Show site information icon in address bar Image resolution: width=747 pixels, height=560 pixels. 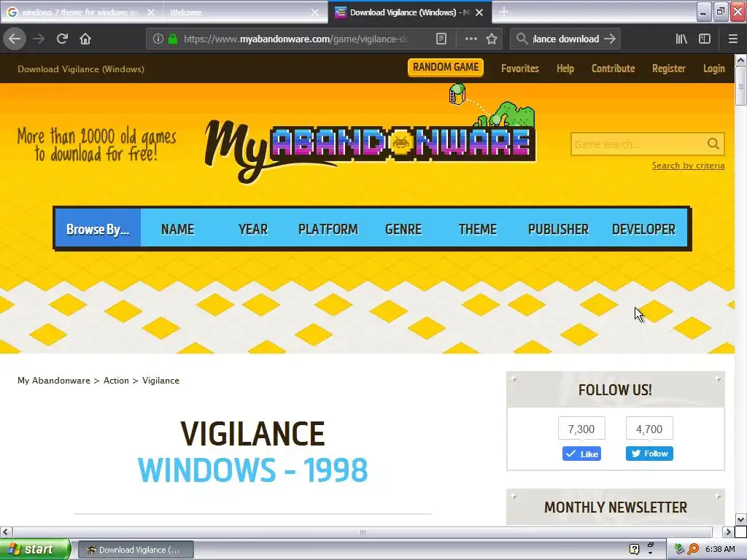[x=158, y=39]
